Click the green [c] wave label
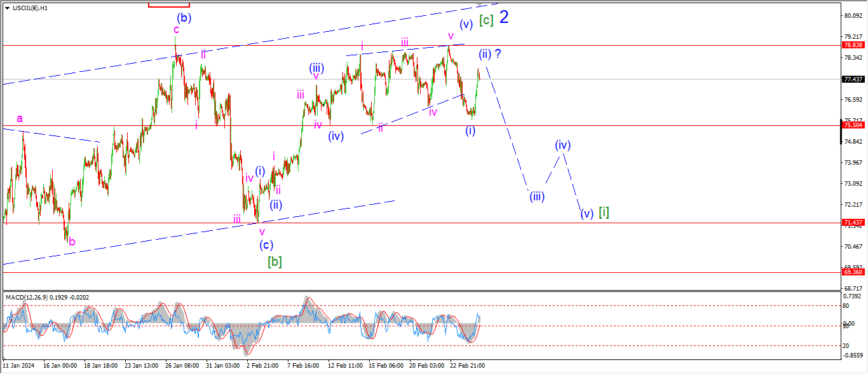The image size is (868, 374). coord(486,20)
